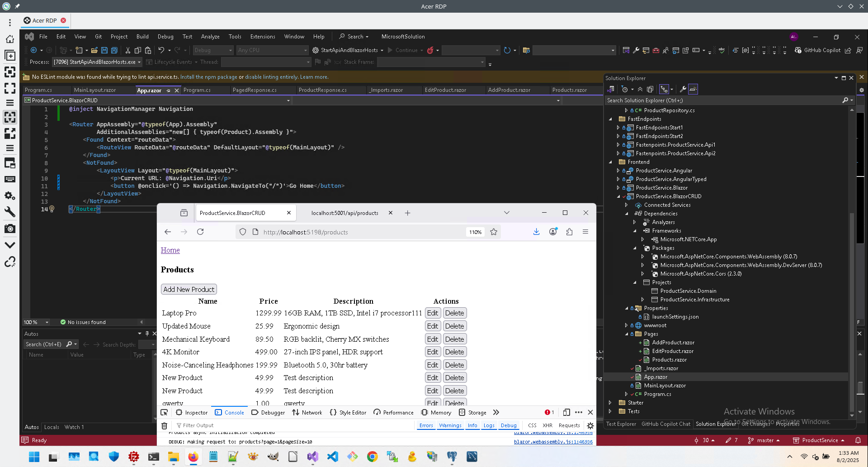Bookmark this page with the star icon

click(494, 232)
